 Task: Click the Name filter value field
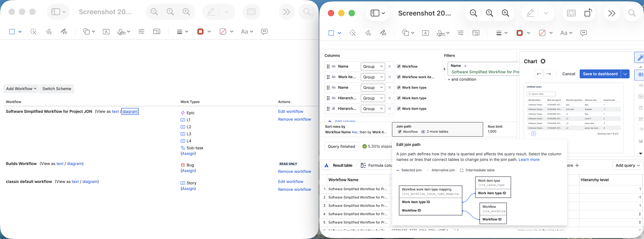pyautogui.click(x=485, y=72)
